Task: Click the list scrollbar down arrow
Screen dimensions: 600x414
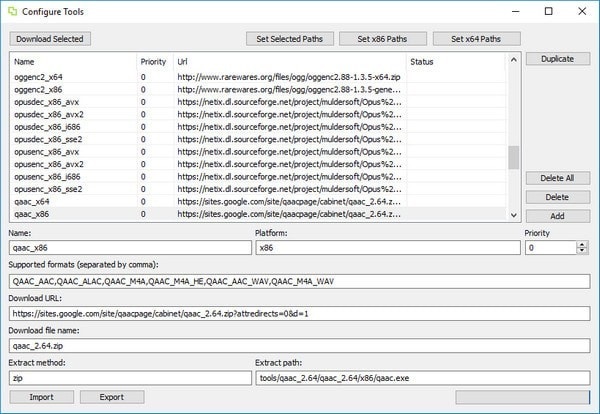Action: [x=514, y=215]
